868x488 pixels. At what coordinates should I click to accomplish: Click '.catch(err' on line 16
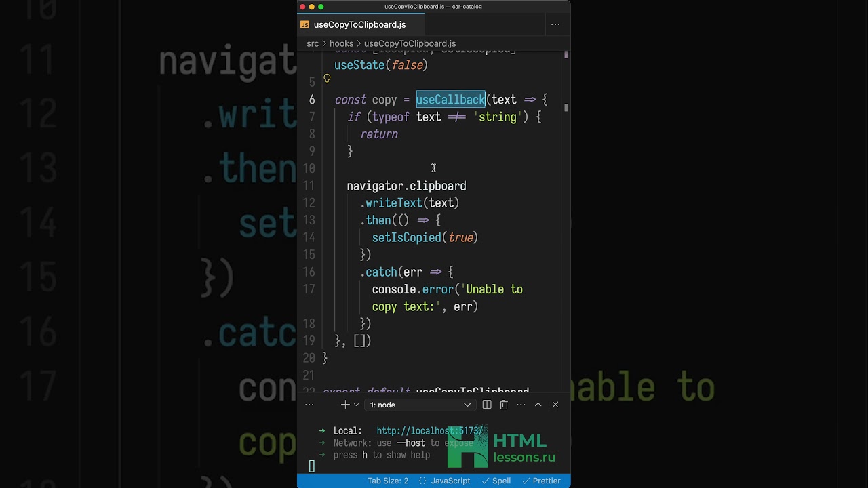tap(391, 272)
